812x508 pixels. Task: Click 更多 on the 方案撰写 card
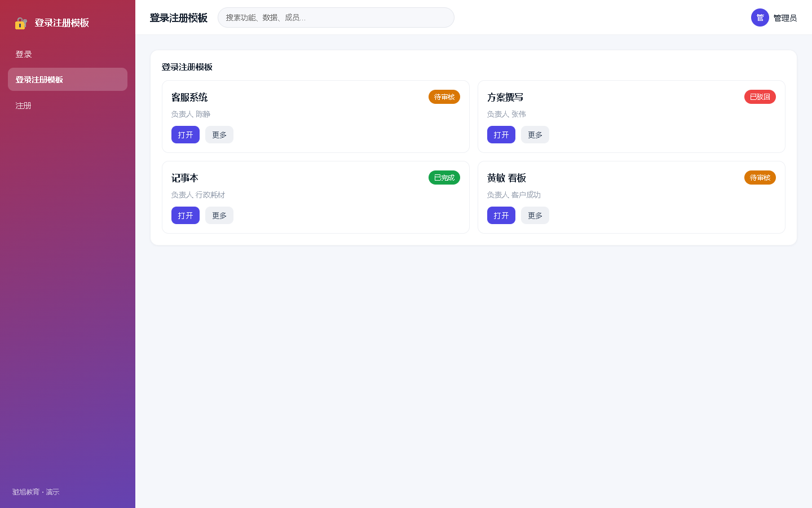point(535,135)
